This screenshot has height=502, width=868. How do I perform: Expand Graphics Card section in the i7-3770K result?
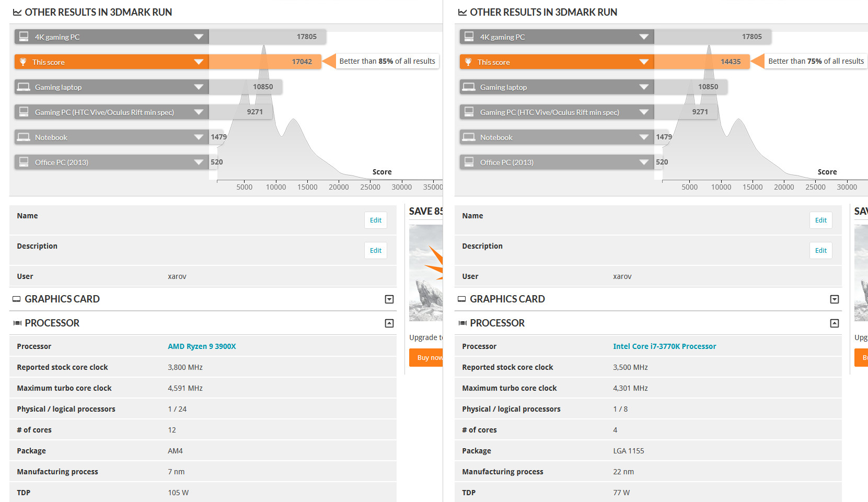pyautogui.click(x=834, y=299)
